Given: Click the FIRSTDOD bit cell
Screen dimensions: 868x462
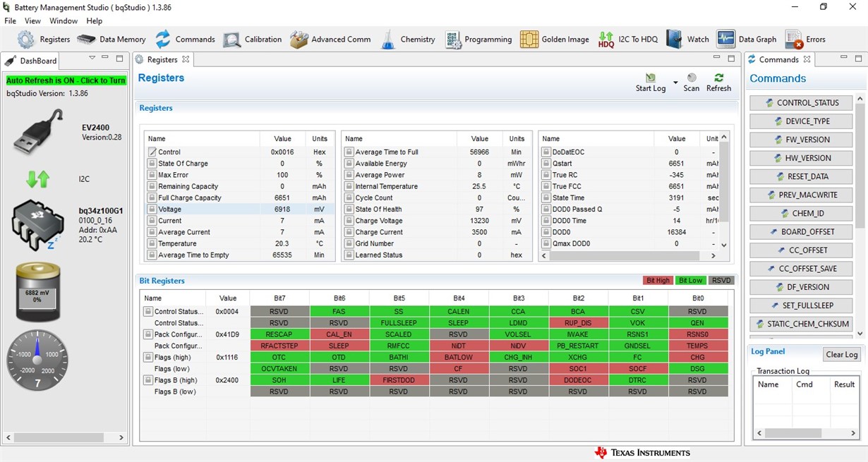Looking at the screenshot, I should [399, 380].
